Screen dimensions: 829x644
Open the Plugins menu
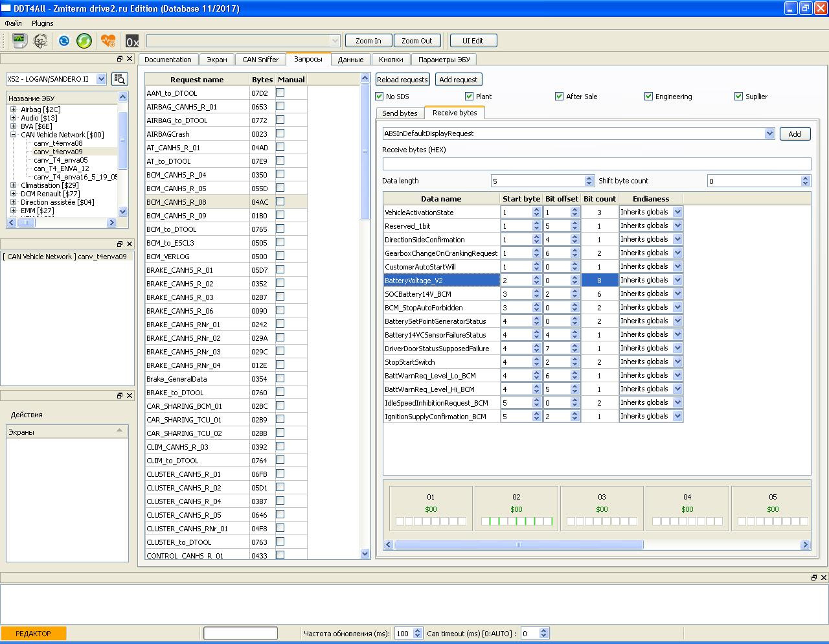click(x=43, y=23)
